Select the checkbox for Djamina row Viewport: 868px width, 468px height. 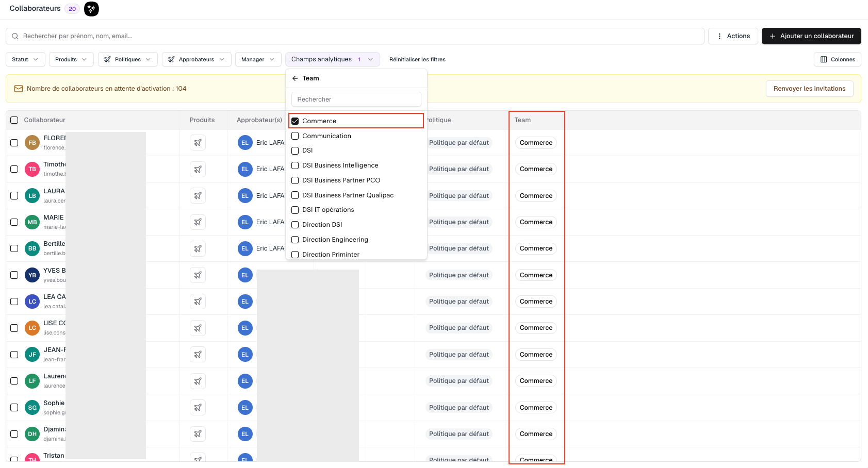14,434
